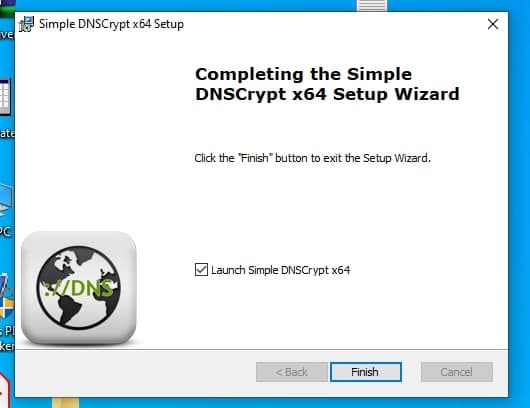Click the disabled Back button
The image size is (530, 408).
pyautogui.click(x=292, y=372)
